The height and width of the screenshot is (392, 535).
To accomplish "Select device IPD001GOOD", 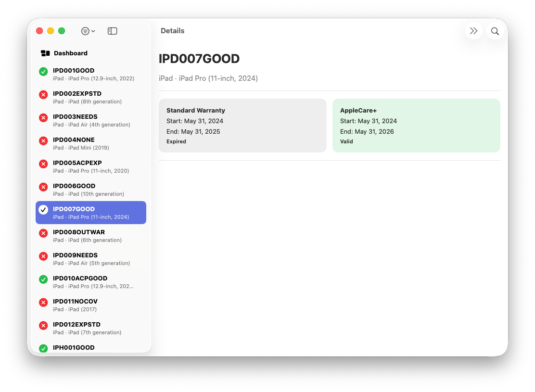I will tap(91, 74).
